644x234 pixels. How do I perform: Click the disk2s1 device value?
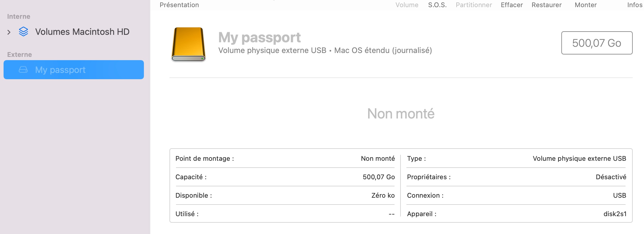(x=615, y=214)
